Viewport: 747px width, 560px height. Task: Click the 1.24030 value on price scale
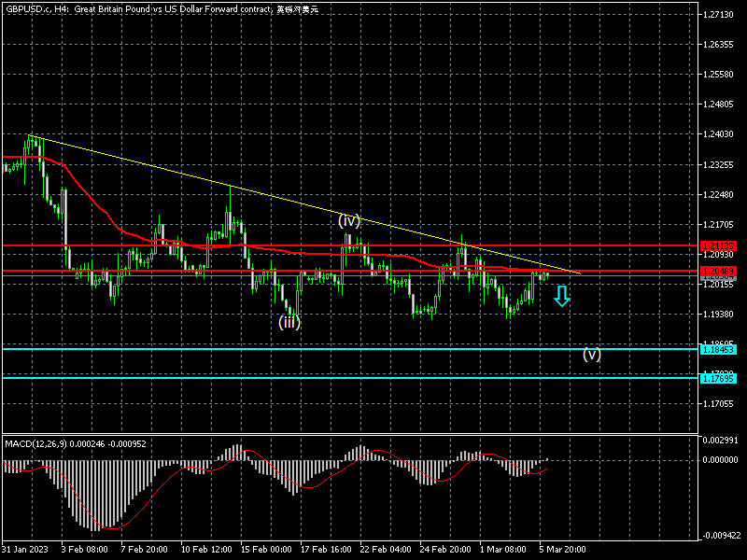click(x=722, y=134)
